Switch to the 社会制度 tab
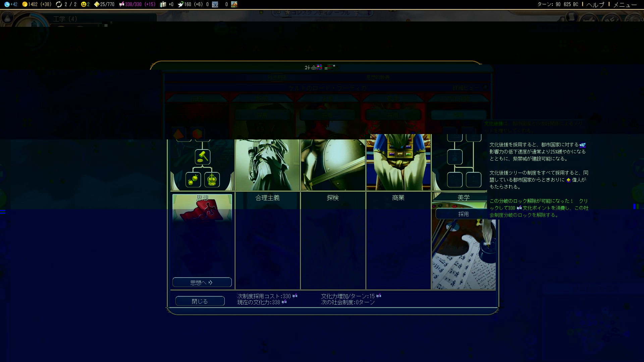Image resolution: width=644 pixels, height=362 pixels. (277, 77)
